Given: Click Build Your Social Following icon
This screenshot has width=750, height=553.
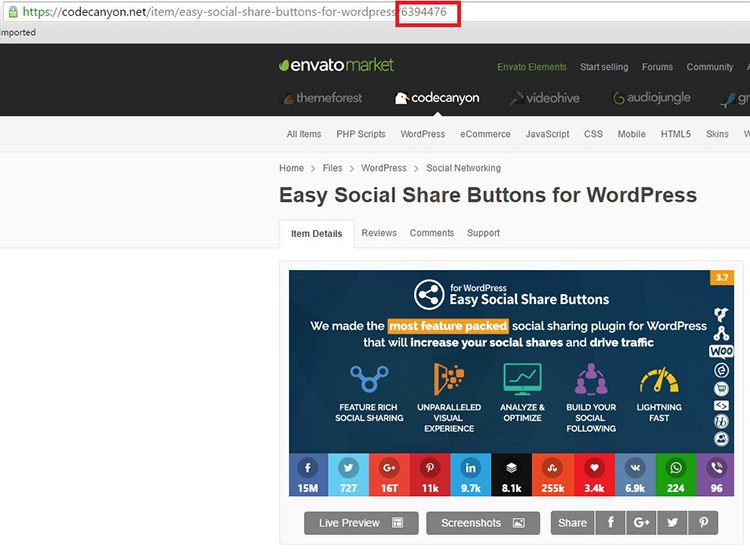Looking at the screenshot, I should (591, 379).
